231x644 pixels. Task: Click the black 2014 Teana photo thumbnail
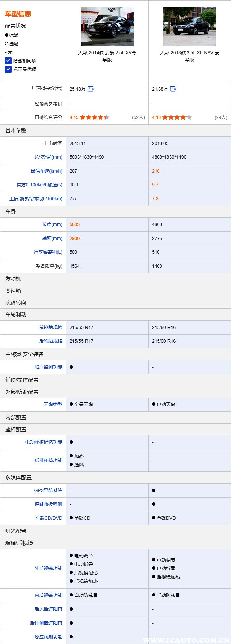coord(107,26)
